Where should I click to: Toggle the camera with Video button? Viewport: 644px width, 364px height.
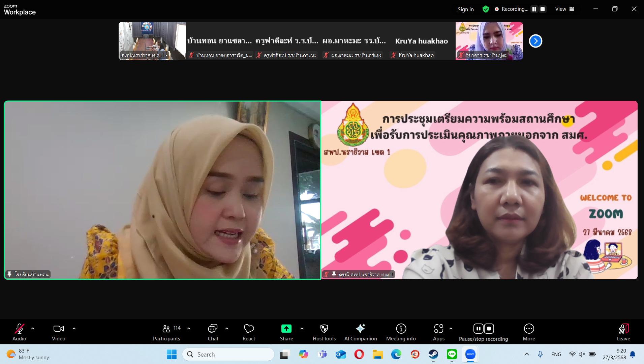tap(59, 332)
